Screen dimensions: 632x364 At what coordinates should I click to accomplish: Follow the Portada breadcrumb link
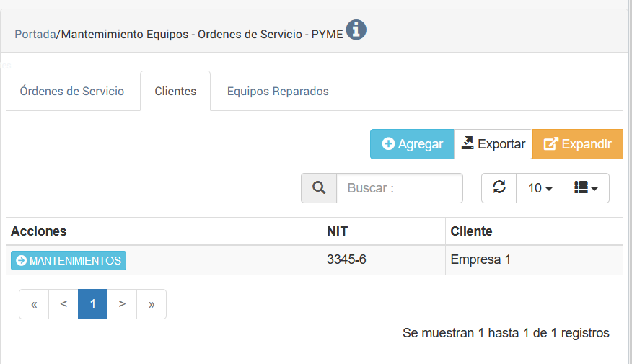(35, 34)
